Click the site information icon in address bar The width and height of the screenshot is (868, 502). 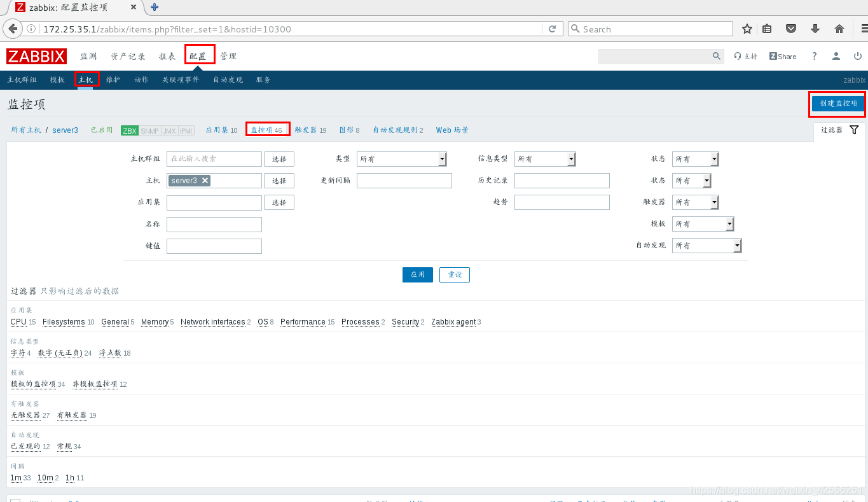tap(31, 29)
